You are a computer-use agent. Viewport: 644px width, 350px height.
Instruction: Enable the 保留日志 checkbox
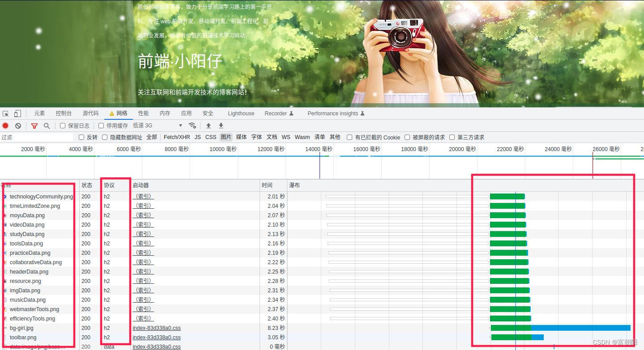point(62,126)
